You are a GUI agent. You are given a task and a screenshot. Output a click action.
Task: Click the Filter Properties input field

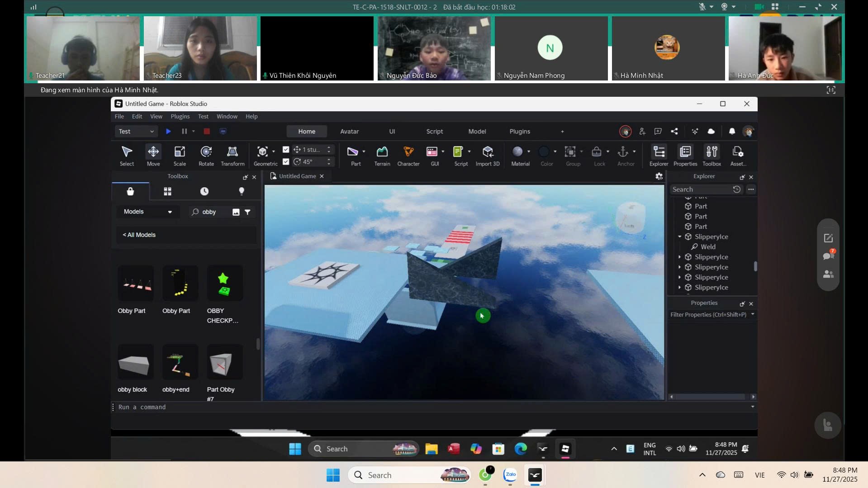[708, 315]
